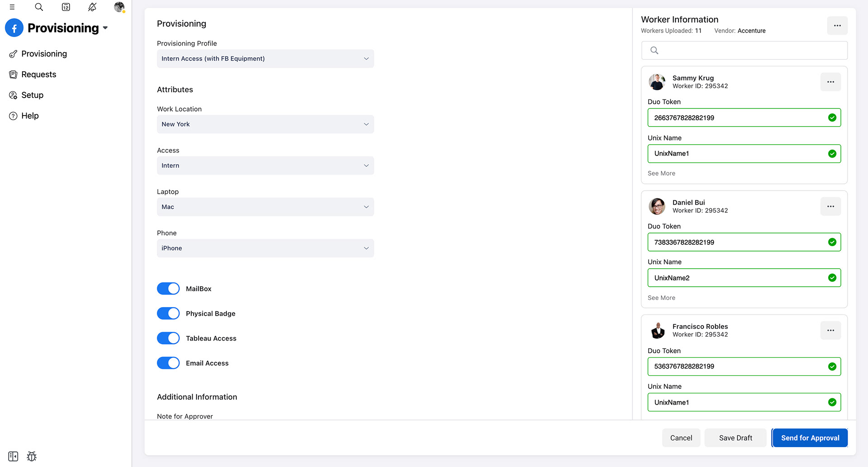
Task: Open the Work Location dropdown
Action: (x=265, y=124)
